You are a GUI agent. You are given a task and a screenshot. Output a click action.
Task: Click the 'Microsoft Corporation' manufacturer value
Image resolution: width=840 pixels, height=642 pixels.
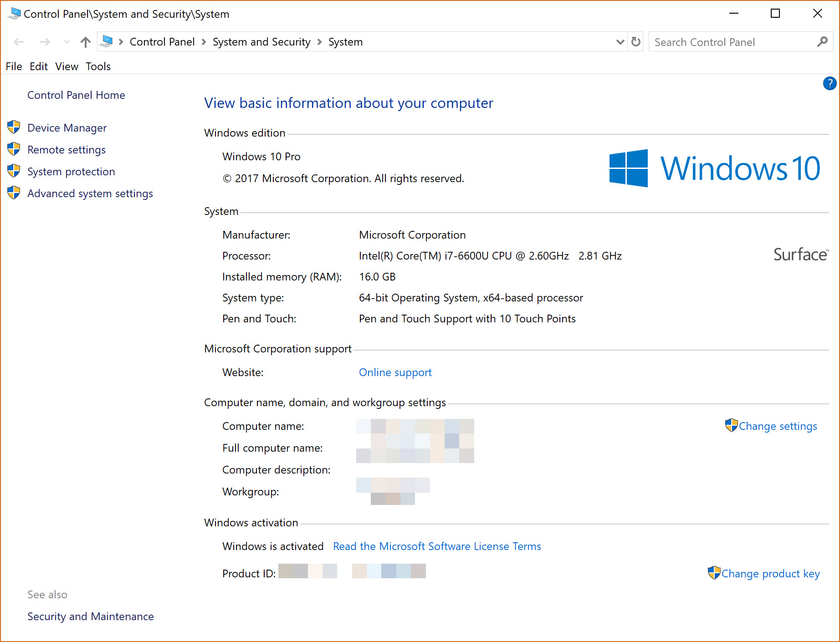(412, 234)
